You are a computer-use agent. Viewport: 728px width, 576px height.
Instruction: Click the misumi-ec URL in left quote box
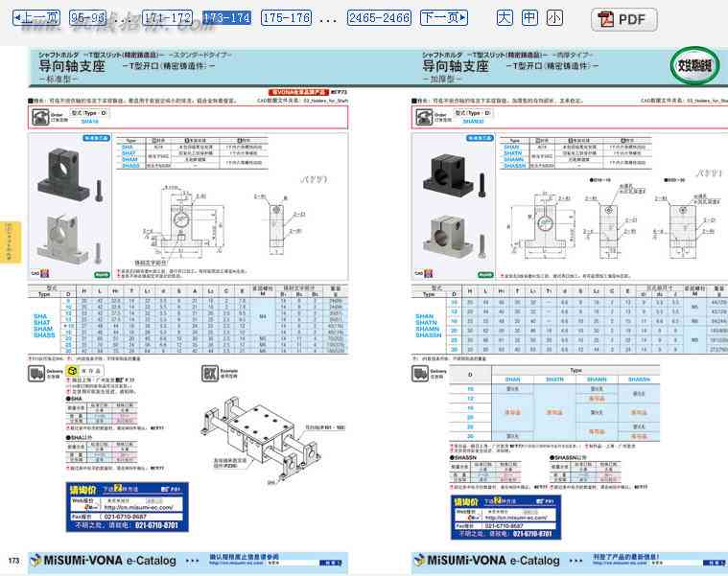coord(138,507)
